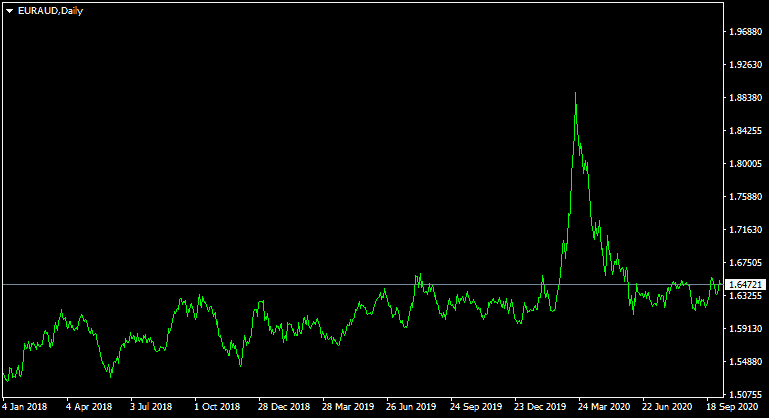Click the 1.63255 price scale value
769x418 pixels.
[745, 296]
